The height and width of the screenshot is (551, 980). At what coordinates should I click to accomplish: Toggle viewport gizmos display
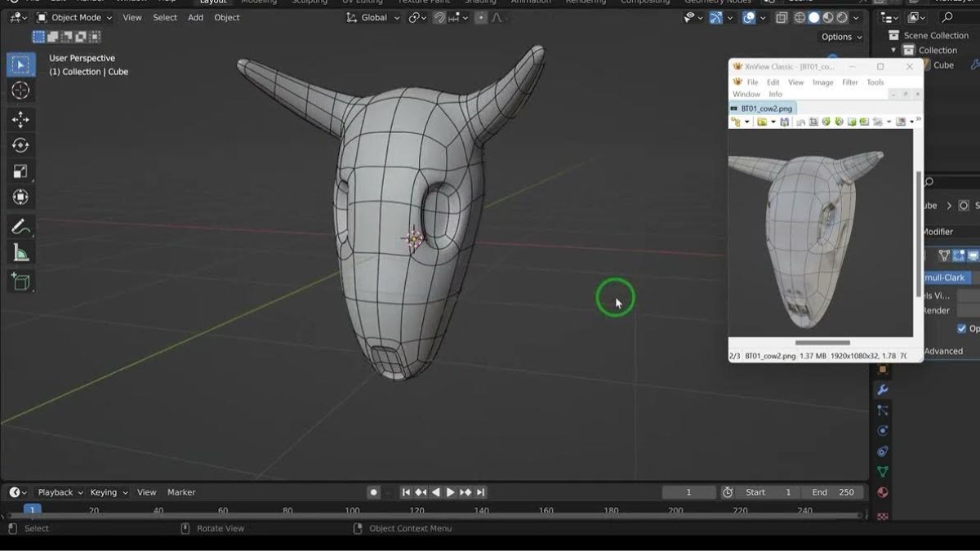(x=716, y=17)
